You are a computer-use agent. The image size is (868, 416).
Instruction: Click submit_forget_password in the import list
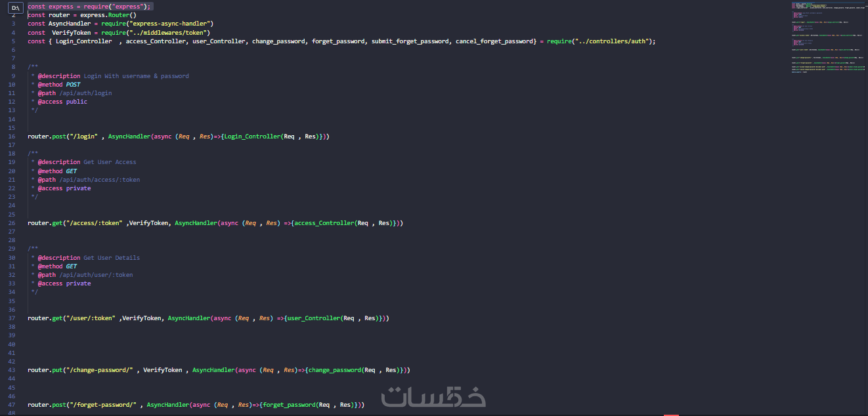point(410,41)
